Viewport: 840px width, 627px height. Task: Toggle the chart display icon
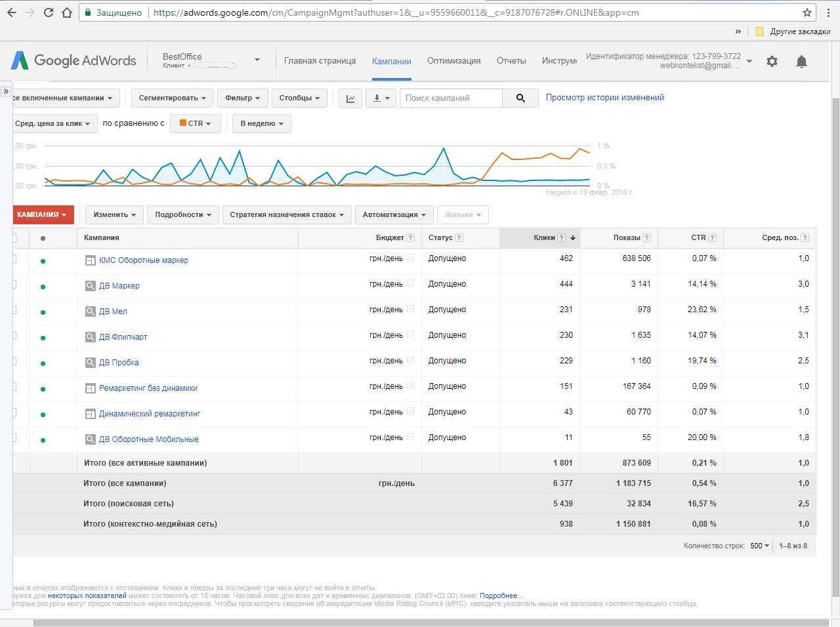(x=350, y=98)
